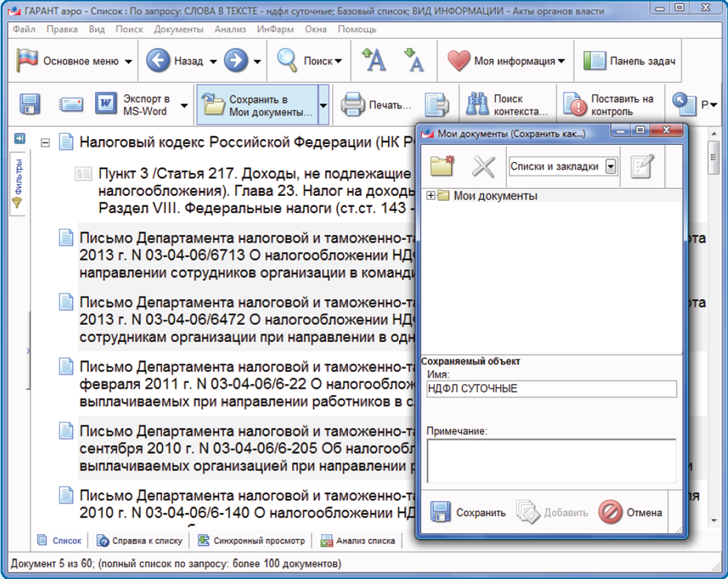Open the Списки и закладки dropdown
The height and width of the screenshot is (579, 728).
click(611, 166)
